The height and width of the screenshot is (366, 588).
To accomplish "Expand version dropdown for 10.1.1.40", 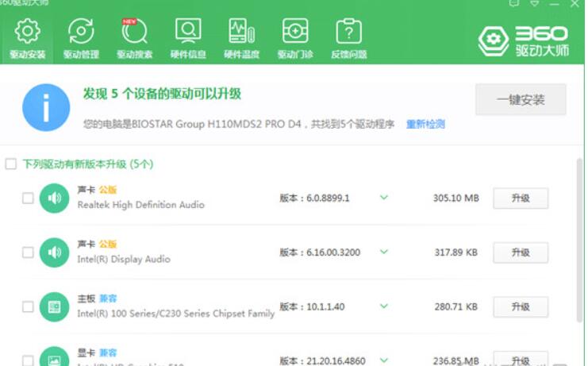I will pos(383,306).
